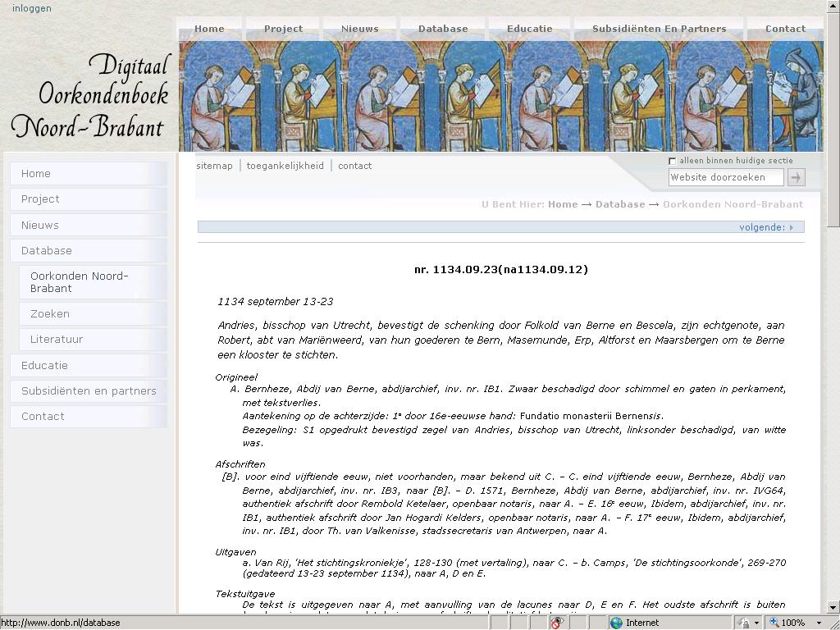Screen dimensions: 840x630
Task: Click status bar URL http://www.donb.nl/database
Action: click(x=61, y=623)
